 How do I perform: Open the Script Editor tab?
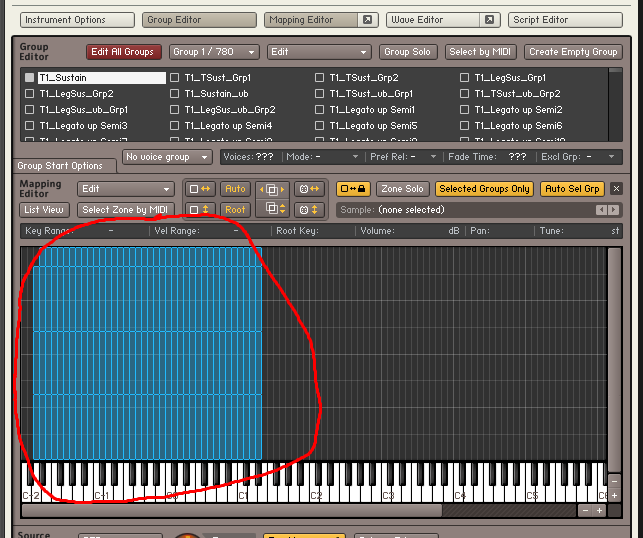[x=565, y=20]
